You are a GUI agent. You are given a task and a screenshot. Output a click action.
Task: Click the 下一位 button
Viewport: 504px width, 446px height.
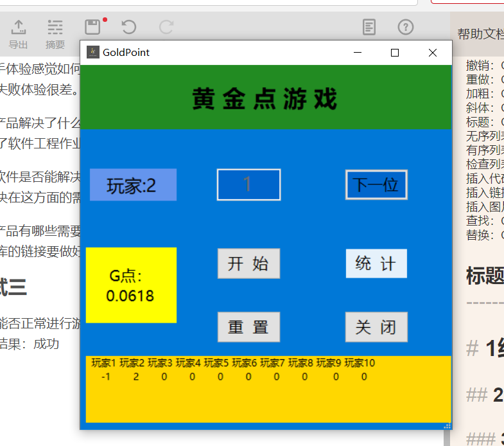tap(376, 184)
